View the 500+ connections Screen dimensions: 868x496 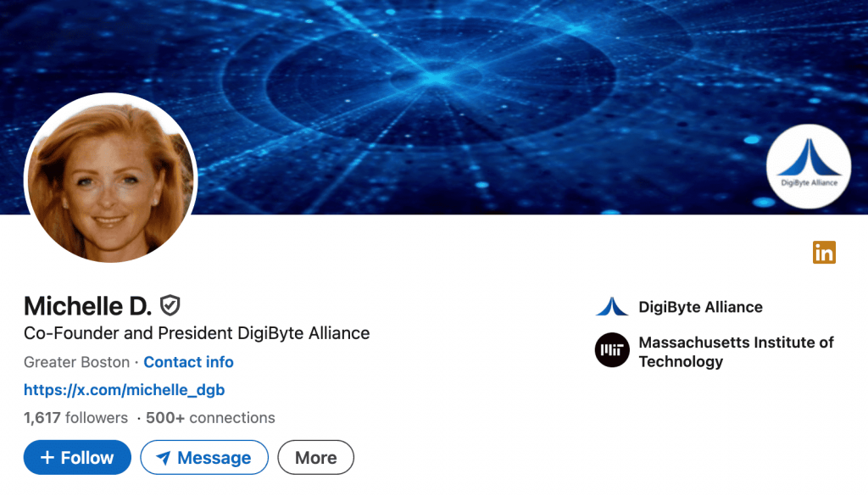210,417
